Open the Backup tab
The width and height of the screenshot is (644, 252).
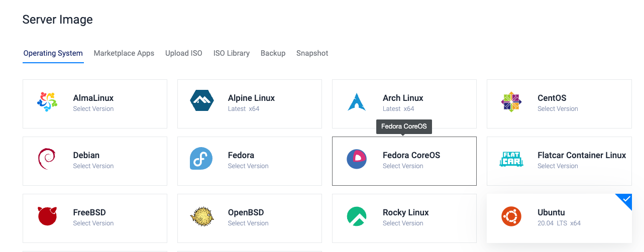273,53
